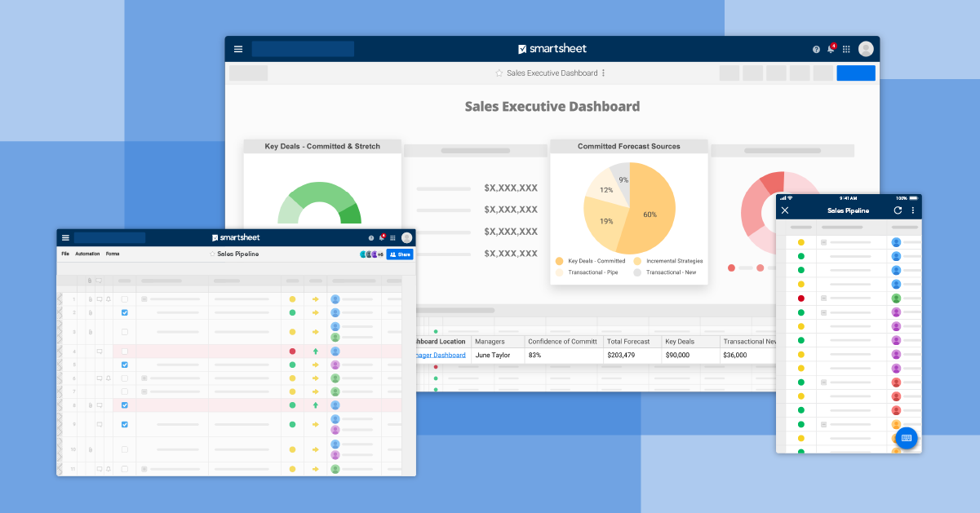
Task: Open the hamburger navigation menu on the dashboard
Action: (x=237, y=49)
